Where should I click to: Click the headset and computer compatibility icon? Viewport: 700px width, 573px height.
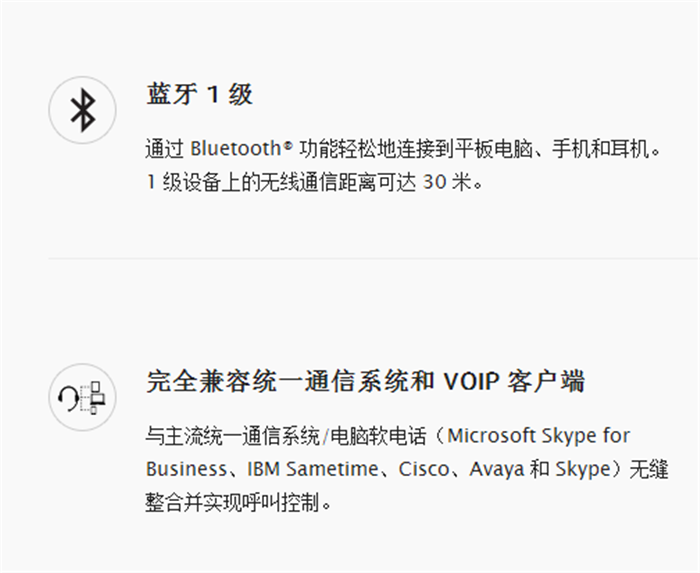pyautogui.click(x=83, y=398)
